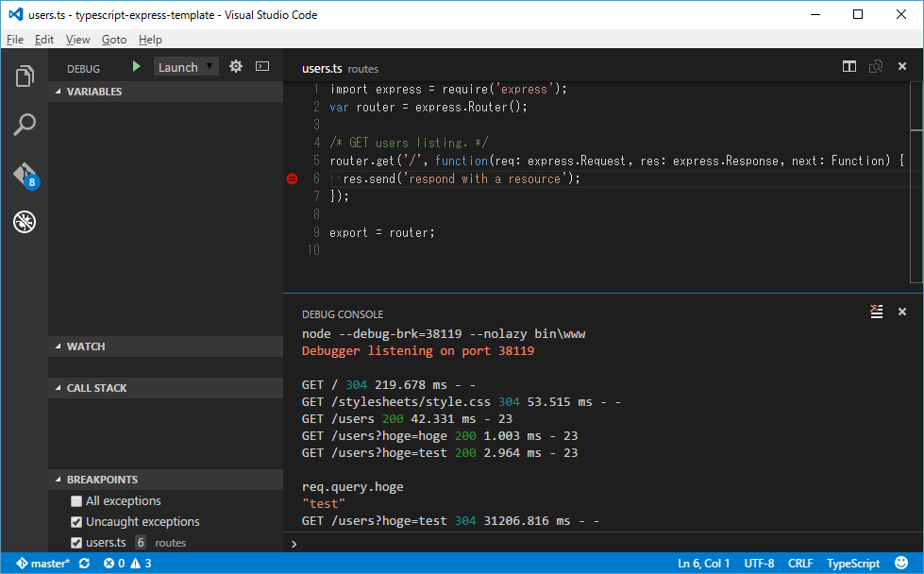Click the debug console input prompt
Viewport: 924px width, 574px height.
click(x=604, y=544)
